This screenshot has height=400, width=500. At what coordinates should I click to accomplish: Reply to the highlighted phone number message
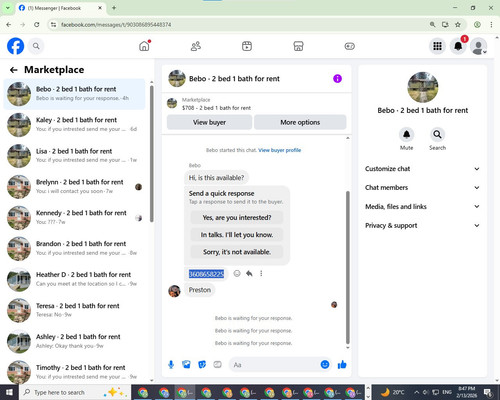pos(249,274)
